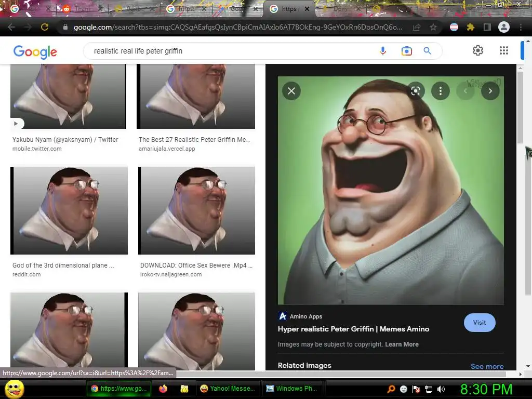Open the Chrome profile avatar
The image size is (532, 399).
[504, 27]
